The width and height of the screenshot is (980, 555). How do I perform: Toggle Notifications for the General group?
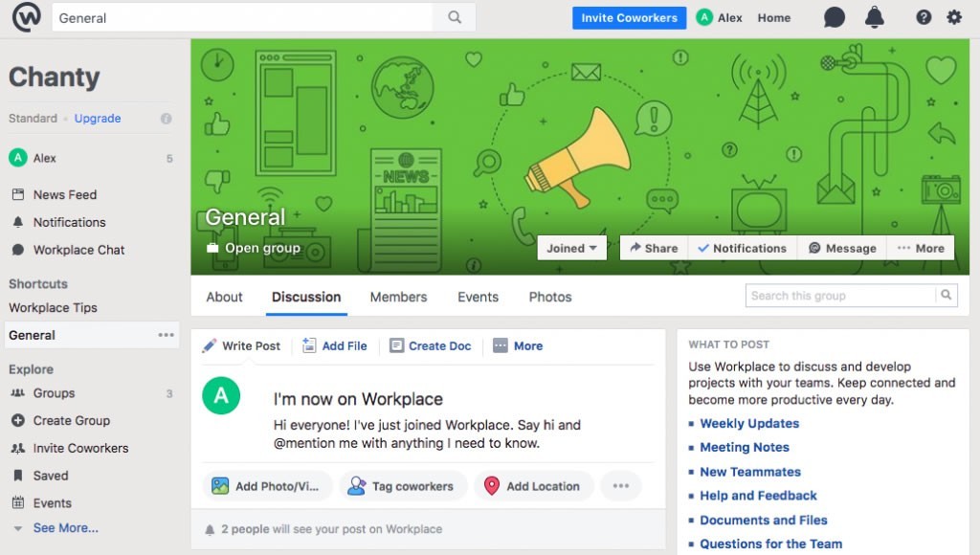pos(742,248)
